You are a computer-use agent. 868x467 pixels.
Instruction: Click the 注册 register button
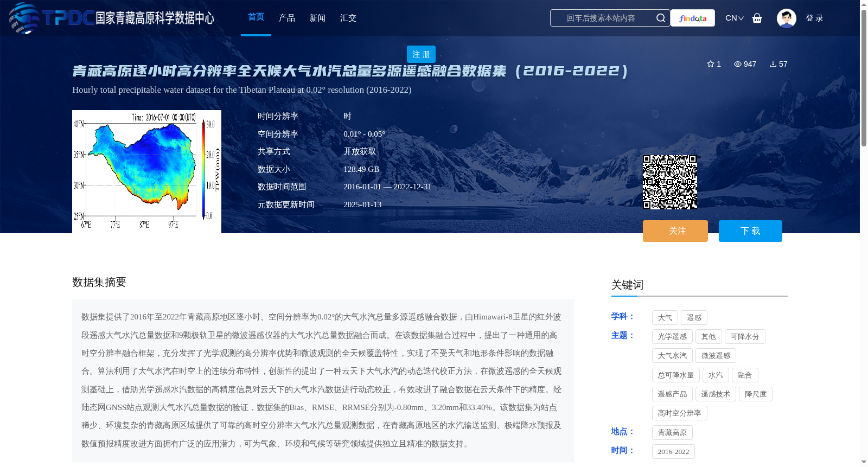tap(421, 54)
